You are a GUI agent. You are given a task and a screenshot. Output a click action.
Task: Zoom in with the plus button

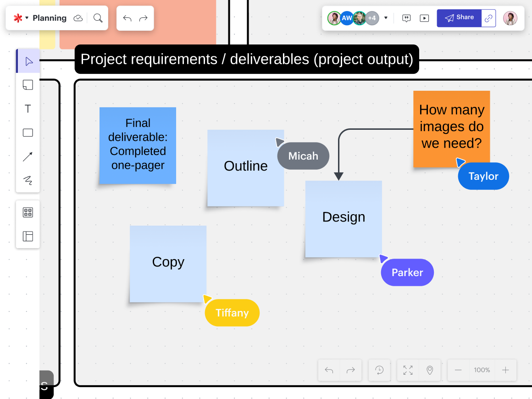tap(505, 370)
